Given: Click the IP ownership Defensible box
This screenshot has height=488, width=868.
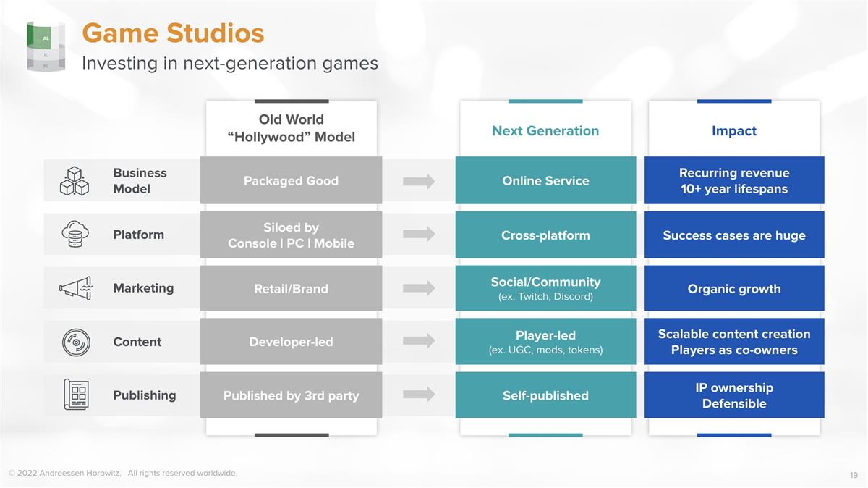Looking at the screenshot, I should point(733,395).
